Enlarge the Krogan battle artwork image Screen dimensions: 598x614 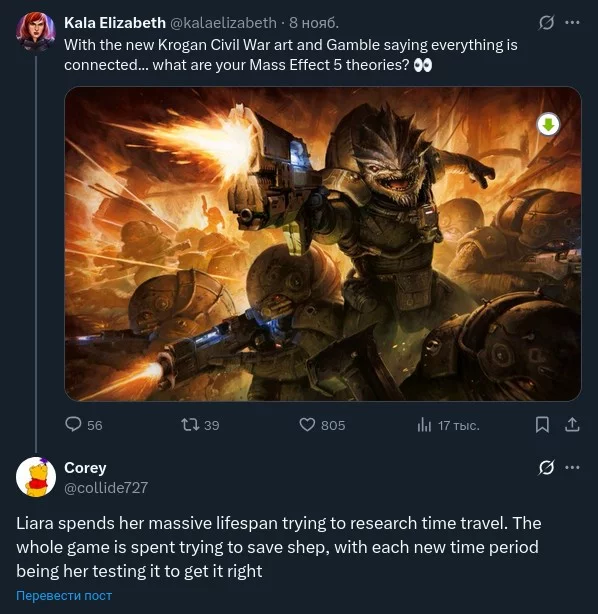tap(323, 244)
